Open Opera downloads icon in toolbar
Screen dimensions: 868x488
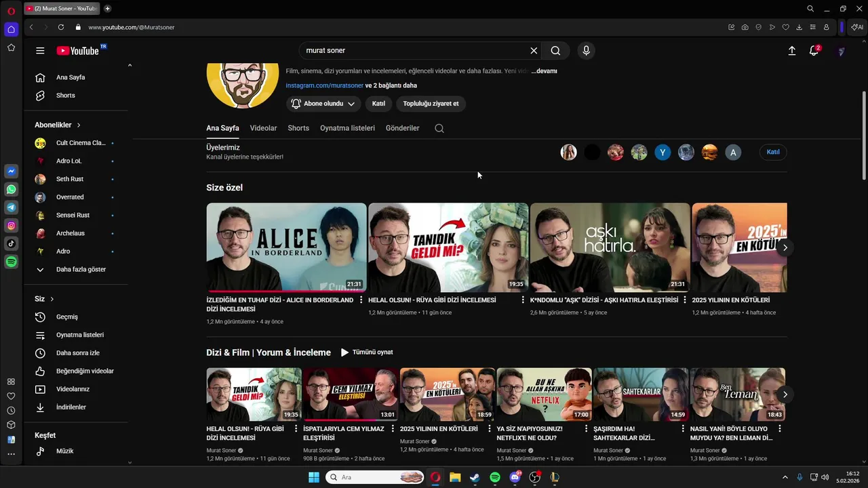point(799,27)
